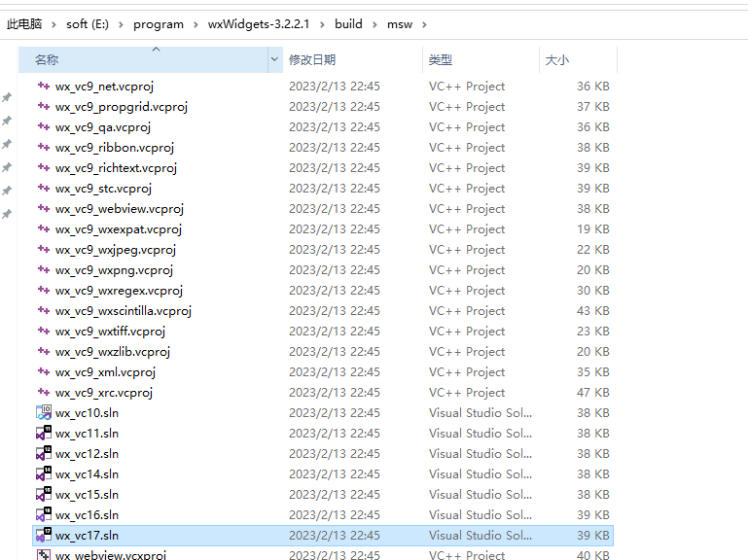Select the wx_vc11.sln file name
The height and width of the screenshot is (560, 748).
click(x=87, y=433)
